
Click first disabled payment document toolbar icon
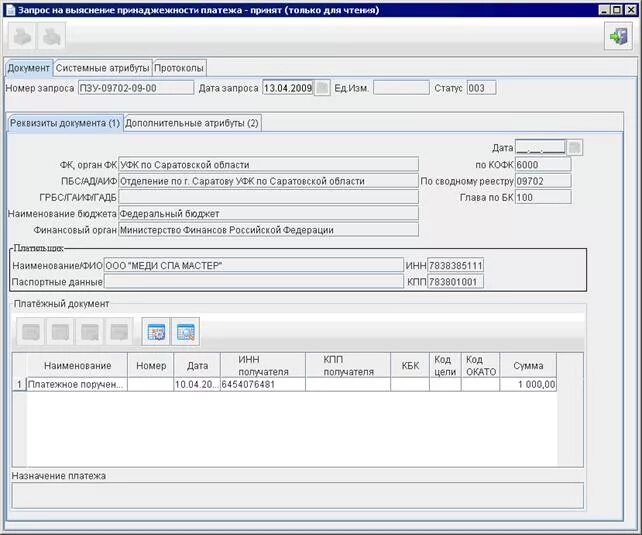pyautogui.click(x=31, y=332)
